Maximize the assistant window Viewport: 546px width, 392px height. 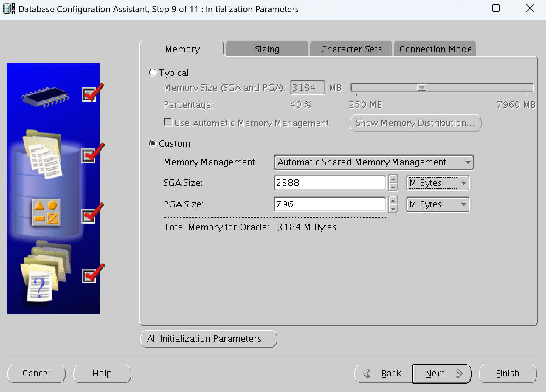496,8
